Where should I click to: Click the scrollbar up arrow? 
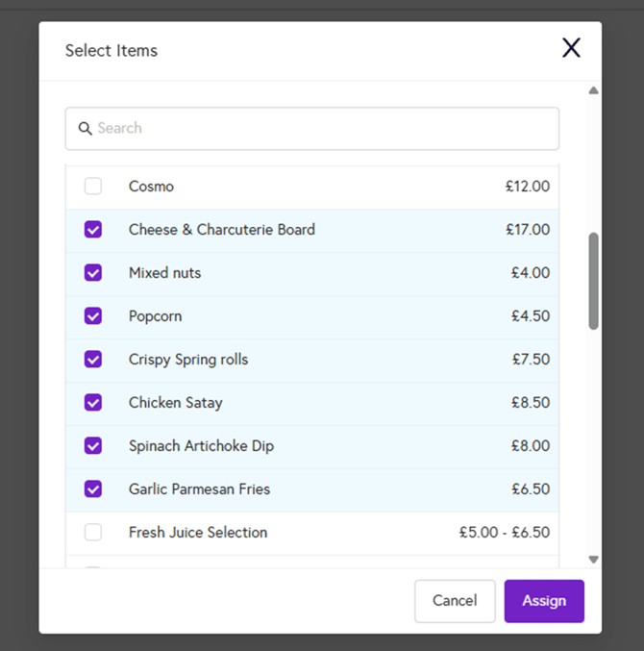tap(593, 90)
